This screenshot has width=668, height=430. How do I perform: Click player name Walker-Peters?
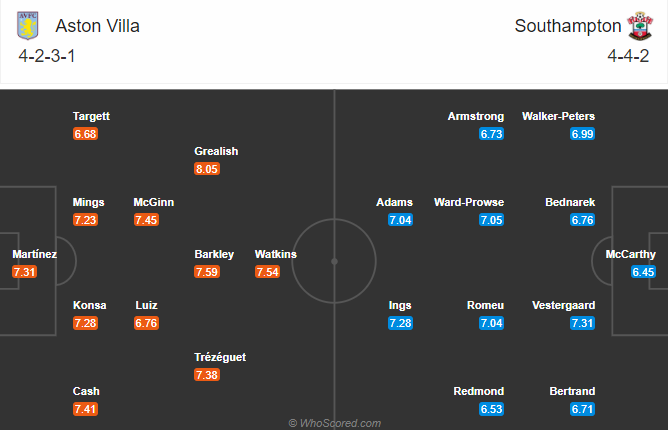click(558, 116)
